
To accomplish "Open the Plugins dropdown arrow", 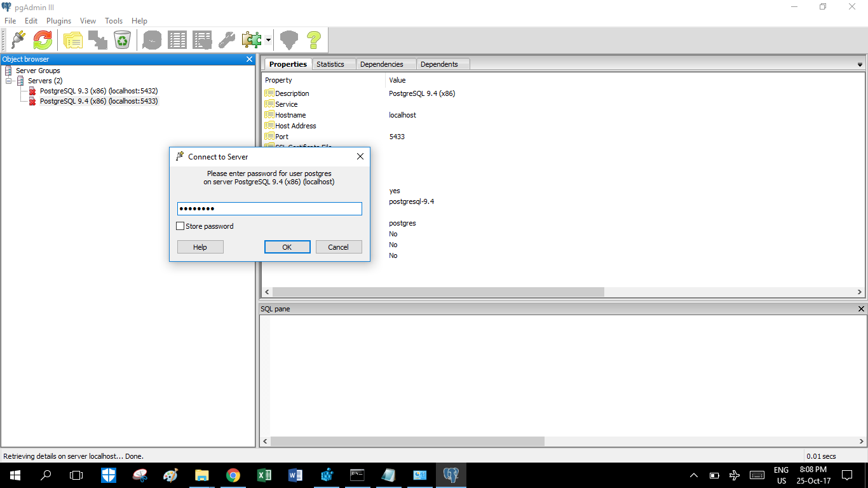I will [x=268, y=40].
